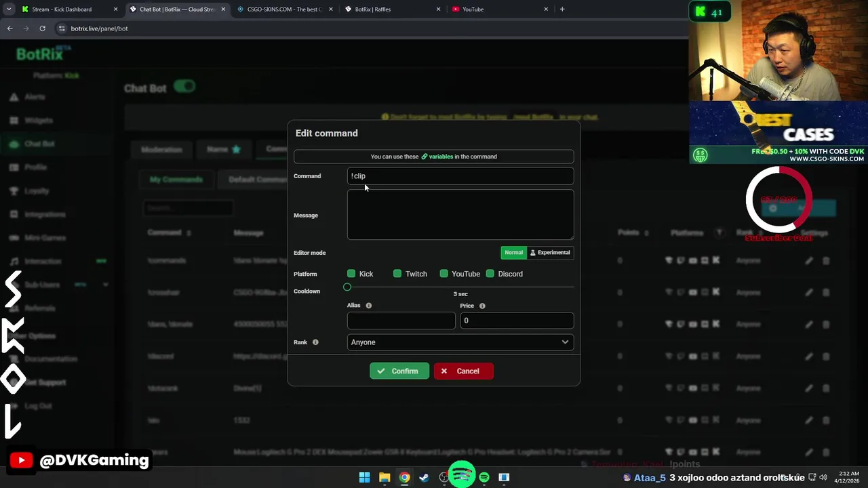This screenshot has height=488, width=868.
Task: Open Steam from the taskbar
Action: (x=424, y=477)
